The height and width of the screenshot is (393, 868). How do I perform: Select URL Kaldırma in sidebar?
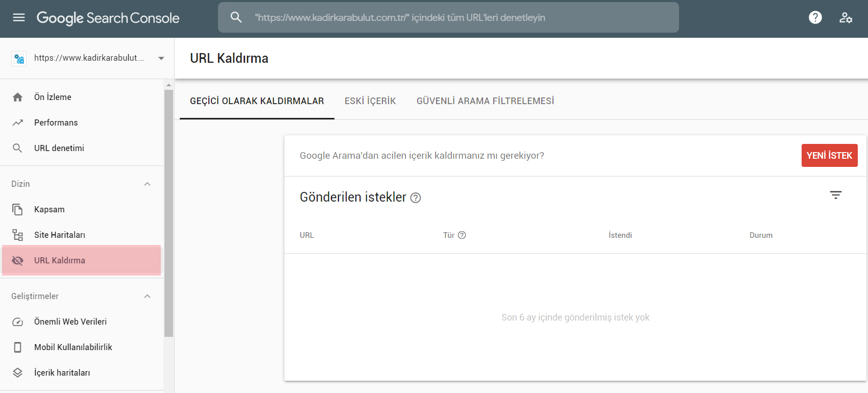pos(82,260)
